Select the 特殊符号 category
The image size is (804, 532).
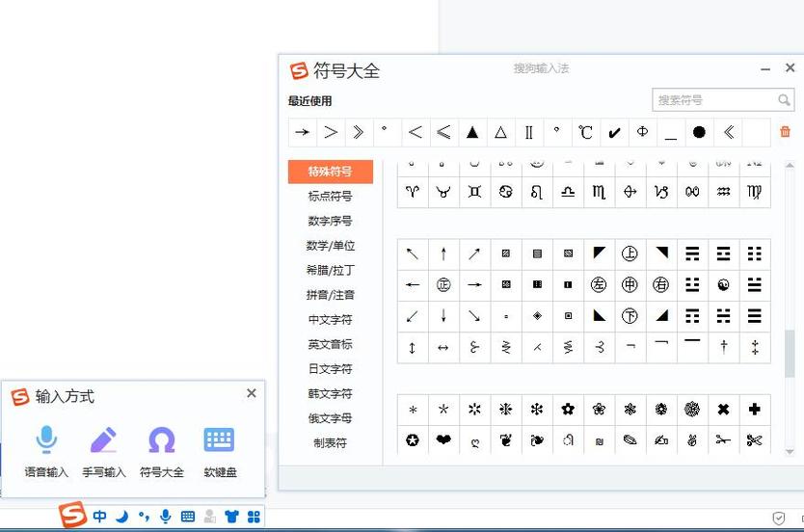click(x=331, y=172)
